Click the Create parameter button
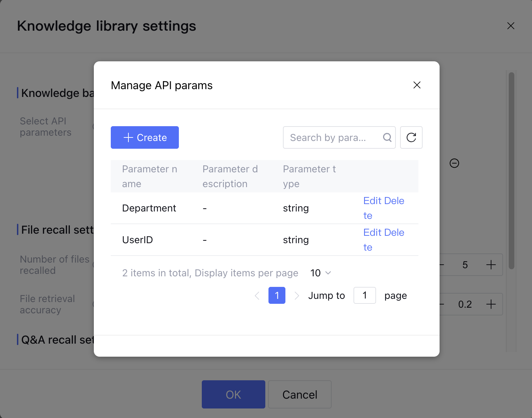 point(145,137)
